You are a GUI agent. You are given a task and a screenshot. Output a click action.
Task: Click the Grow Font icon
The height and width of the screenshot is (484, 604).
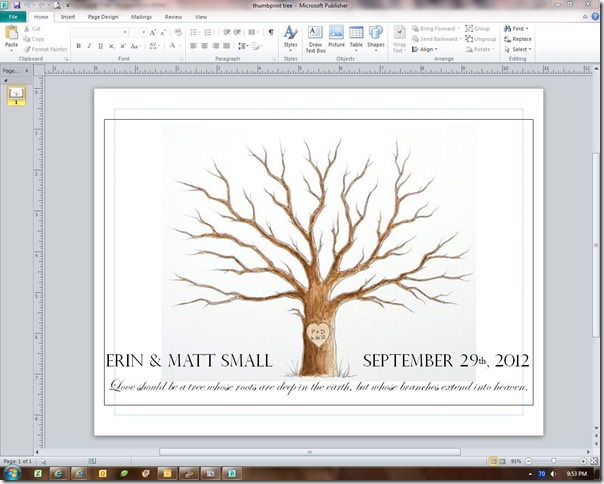pyautogui.click(x=153, y=32)
